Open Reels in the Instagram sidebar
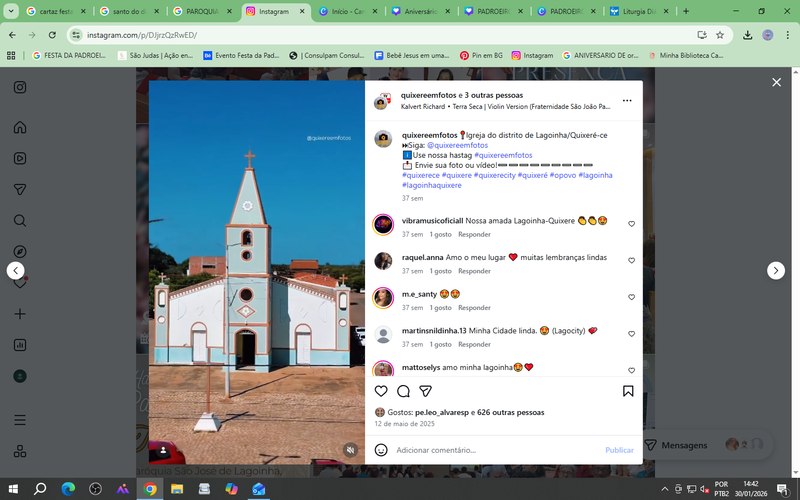 tap(20, 158)
